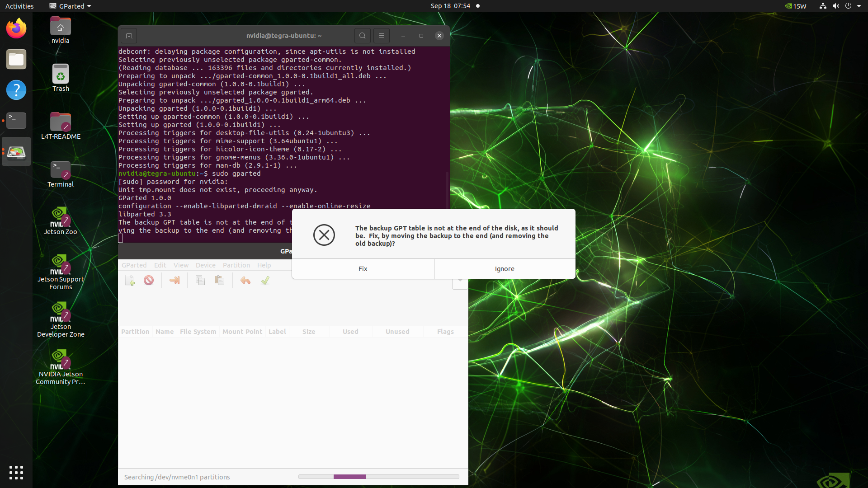Click the Apply all operations checkmark
The width and height of the screenshot is (868, 488).
(x=265, y=281)
